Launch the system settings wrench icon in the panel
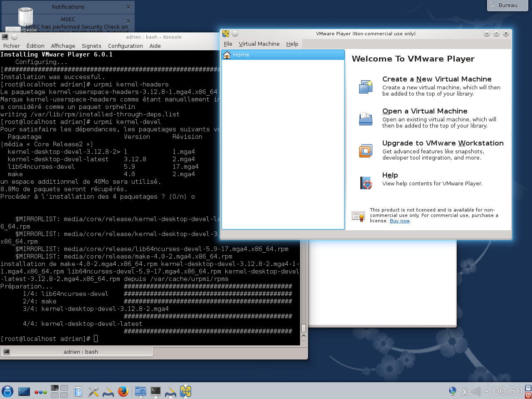The image size is (532, 399). coord(93,391)
